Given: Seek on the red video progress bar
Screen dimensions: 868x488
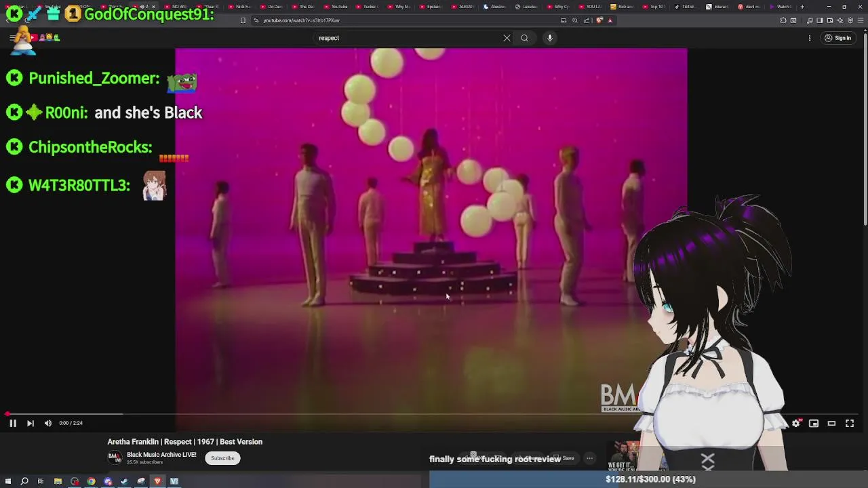Looking at the screenshot, I should (434, 413).
